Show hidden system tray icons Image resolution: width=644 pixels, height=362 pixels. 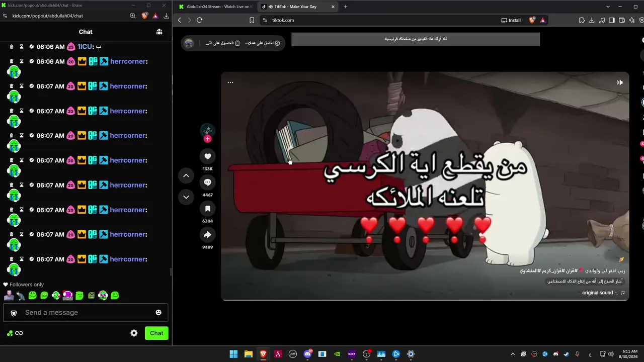coord(513,354)
